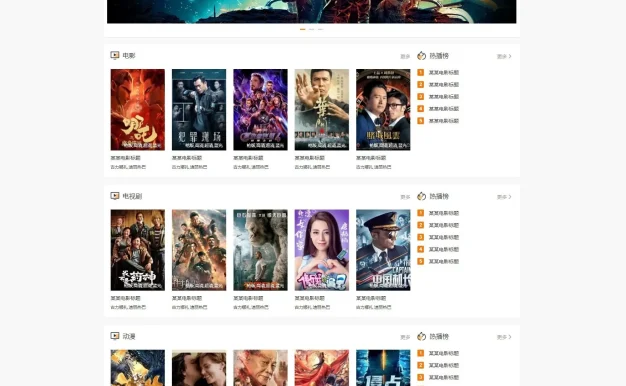Open 更多 link for 电影 section
Image resolution: width=626 pixels, height=386 pixels.
click(x=405, y=56)
